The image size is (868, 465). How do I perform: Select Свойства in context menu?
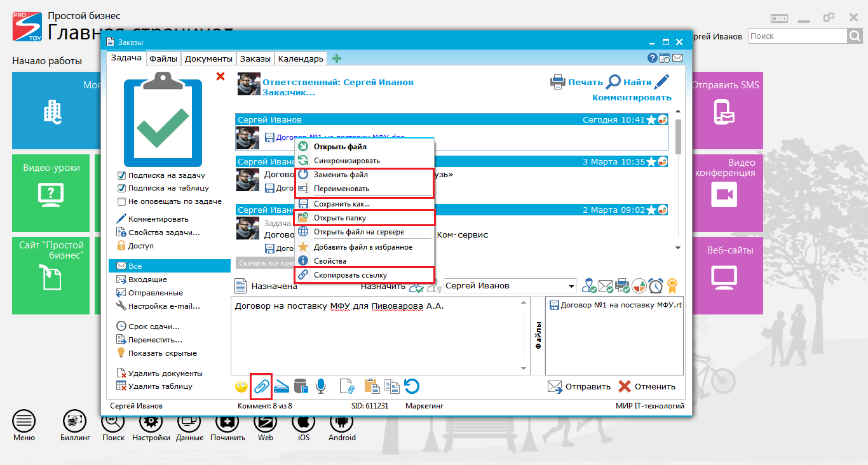(365, 261)
